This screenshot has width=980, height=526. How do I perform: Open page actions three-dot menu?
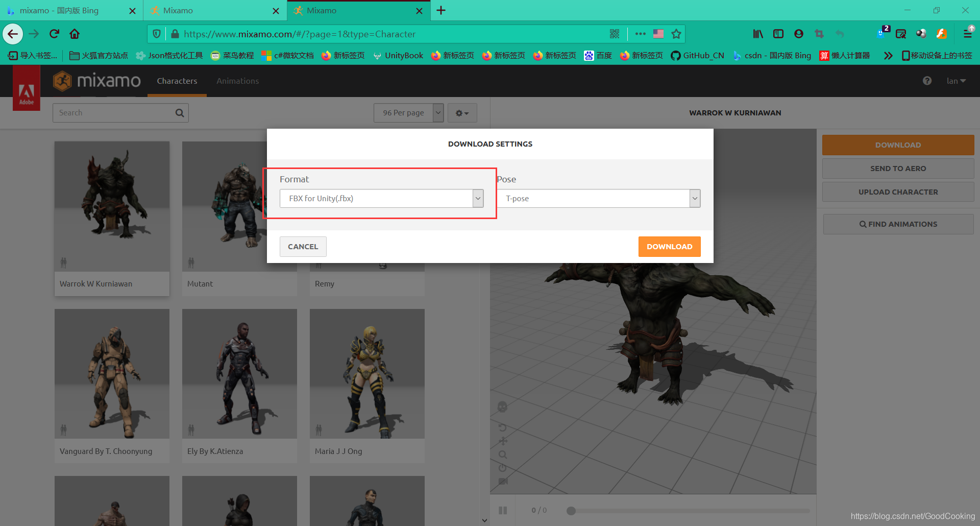pos(641,34)
